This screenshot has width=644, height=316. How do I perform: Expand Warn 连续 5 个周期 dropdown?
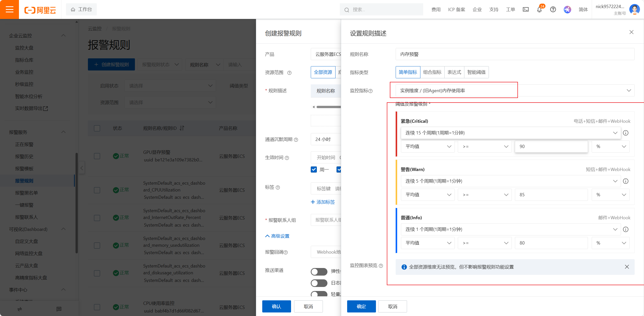510,181
